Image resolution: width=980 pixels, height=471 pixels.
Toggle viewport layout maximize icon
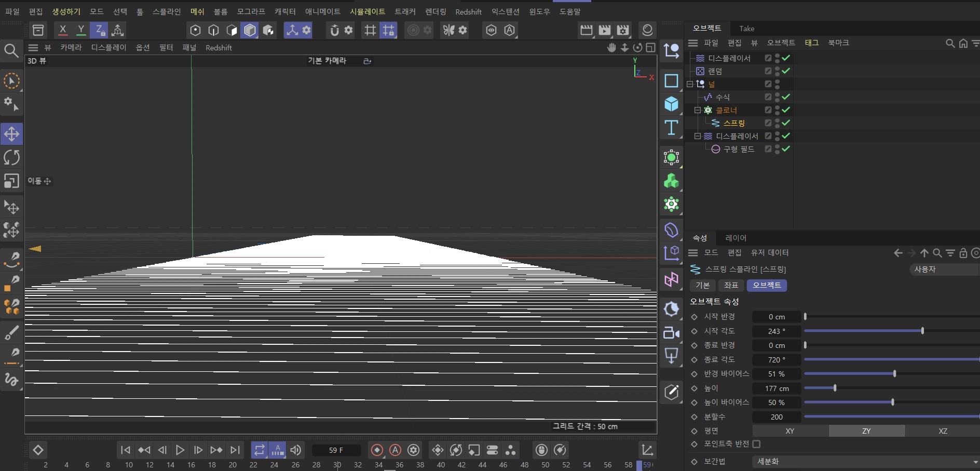tap(651, 48)
